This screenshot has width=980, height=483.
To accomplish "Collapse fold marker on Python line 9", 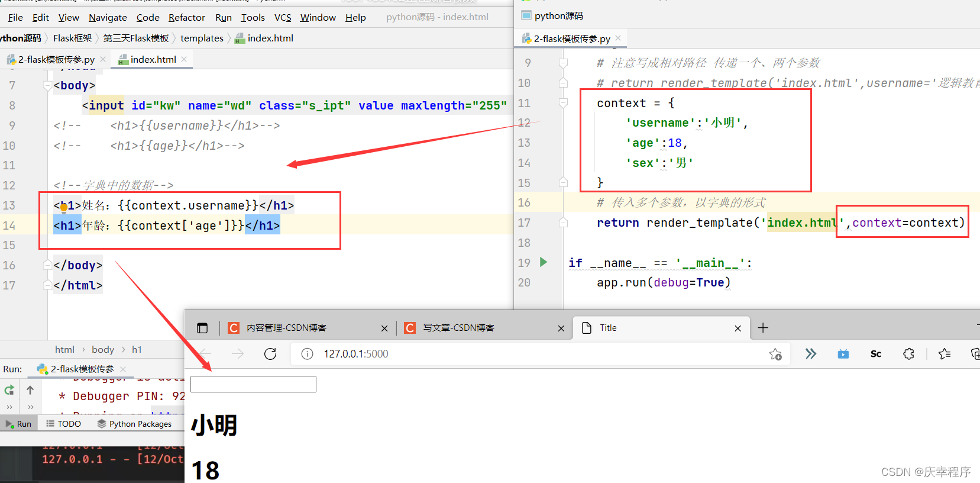I will [x=563, y=63].
